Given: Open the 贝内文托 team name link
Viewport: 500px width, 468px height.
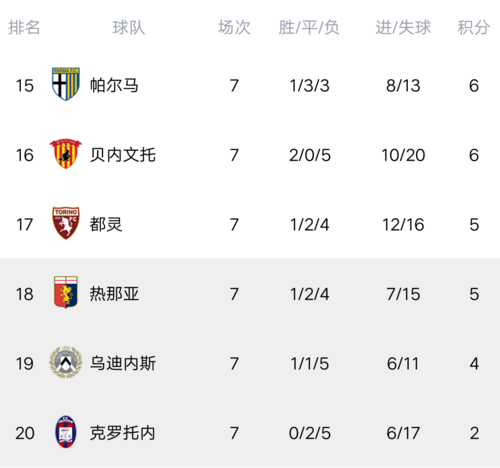Looking at the screenshot, I should 123,155.
